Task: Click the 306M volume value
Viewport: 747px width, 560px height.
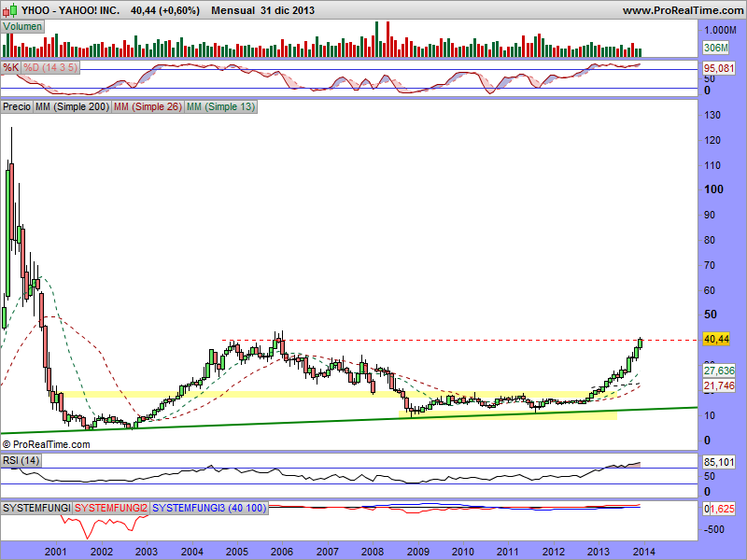Action: pyautogui.click(x=716, y=48)
